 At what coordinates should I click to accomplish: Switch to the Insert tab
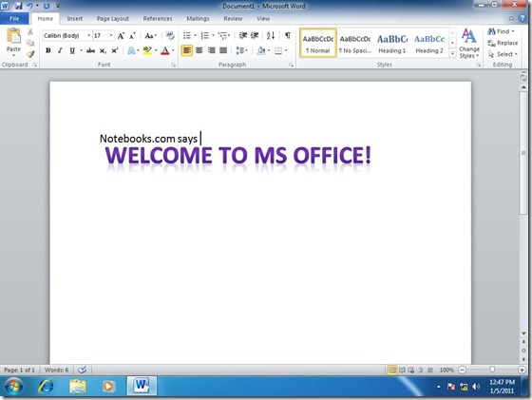coord(75,19)
